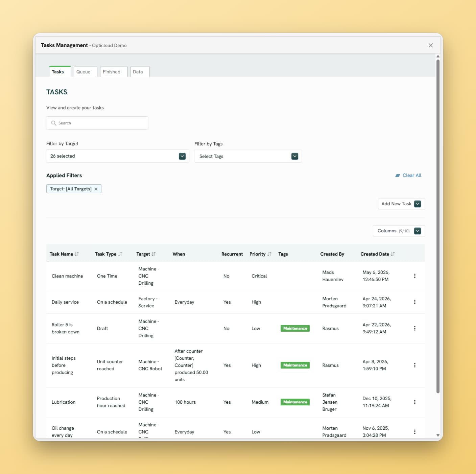
Task: Open actions menu for Initial steps row
Action: tap(415, 365)
